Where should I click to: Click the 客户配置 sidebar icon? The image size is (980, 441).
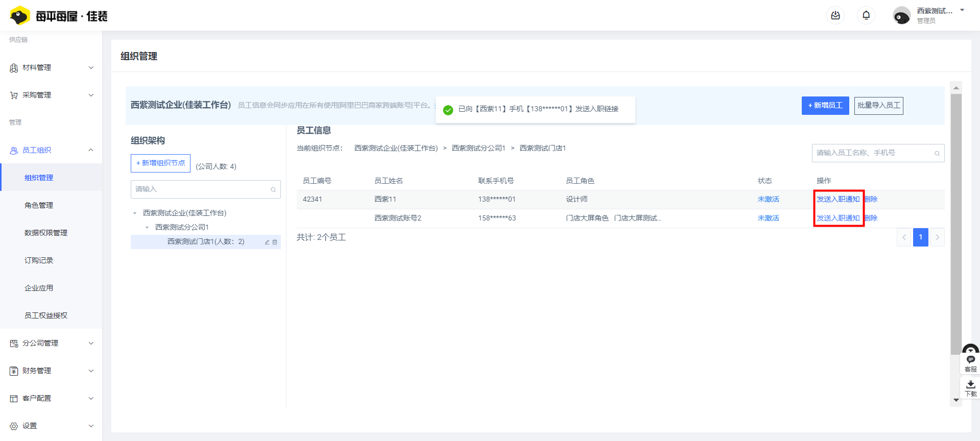tap(14, 399)
